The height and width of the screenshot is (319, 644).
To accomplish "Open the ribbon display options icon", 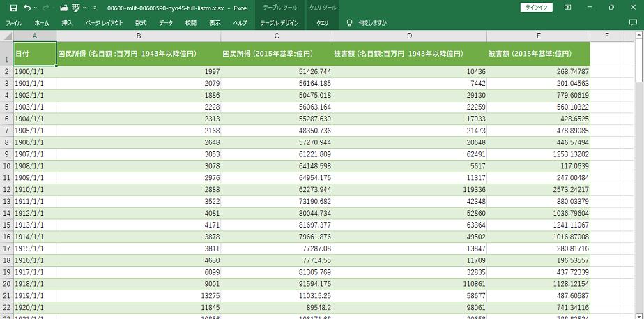I will 569,8.
